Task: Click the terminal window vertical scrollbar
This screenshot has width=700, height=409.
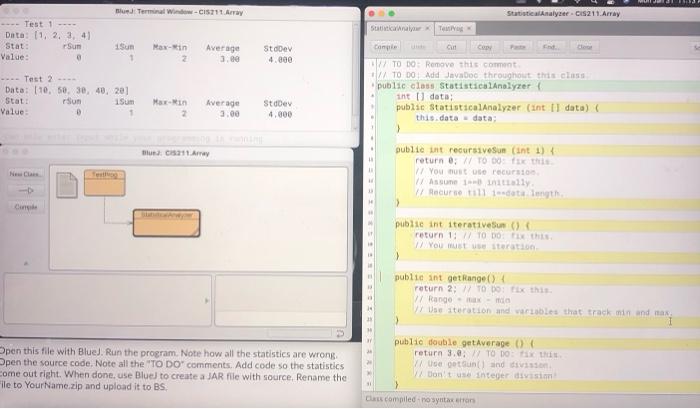Action: pyautogui.click(x=356, y=76)
